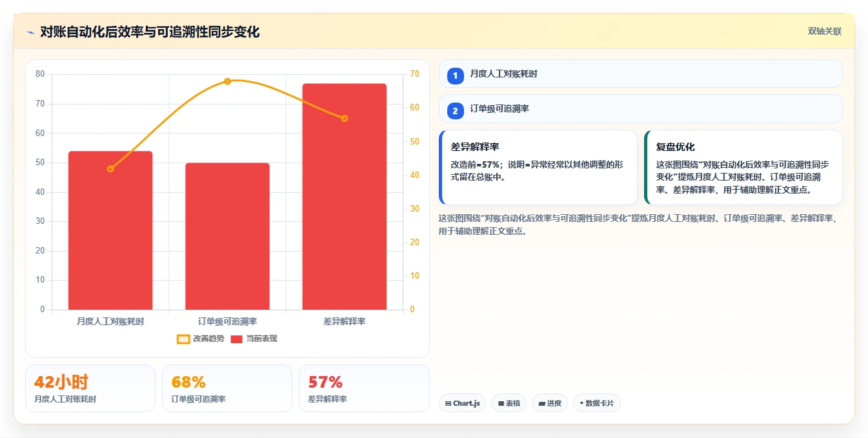Screen dimensions: 868x438
Task: Open the 差异解释率 explanation card
Action: click(538, 167)
